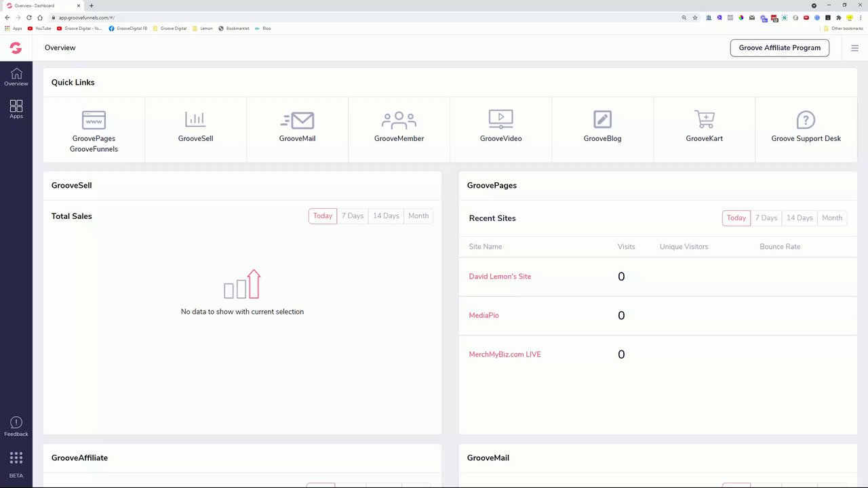The image size is (868, 488).
Task: Expand the Other bookmarks folder
Action: tap(843, 28)
